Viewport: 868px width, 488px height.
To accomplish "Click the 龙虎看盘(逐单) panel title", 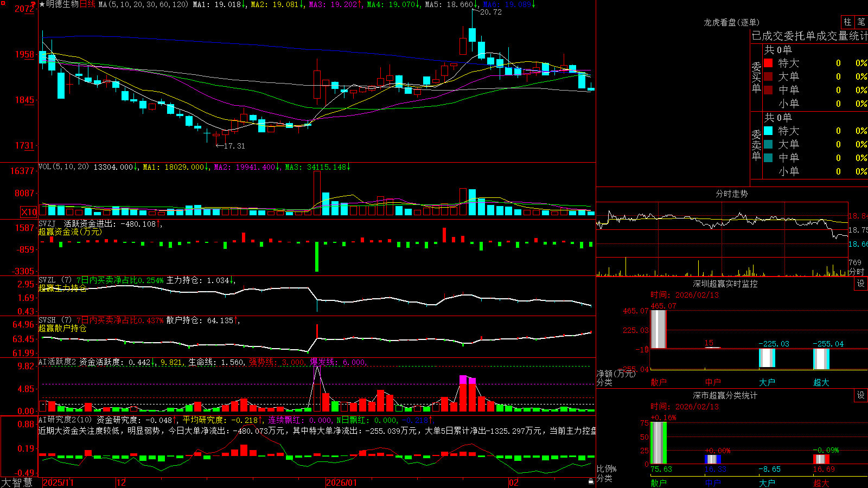I will click(732, 22).
